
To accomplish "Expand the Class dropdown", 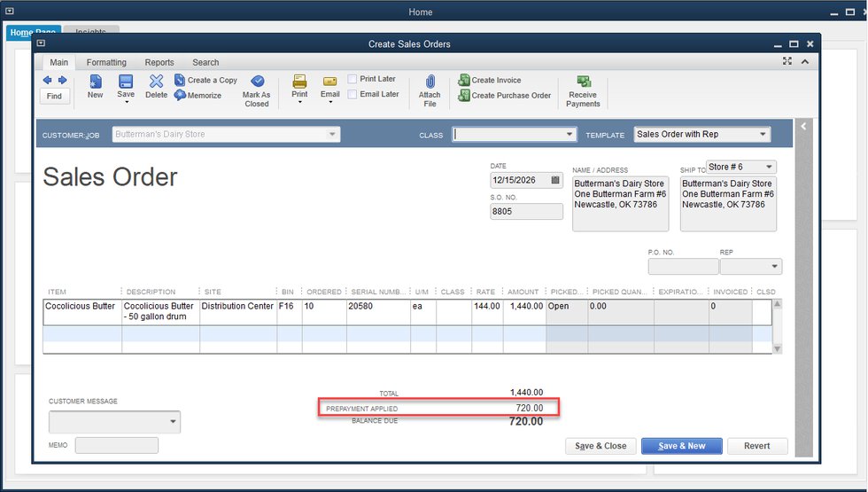I will point(570,135).
